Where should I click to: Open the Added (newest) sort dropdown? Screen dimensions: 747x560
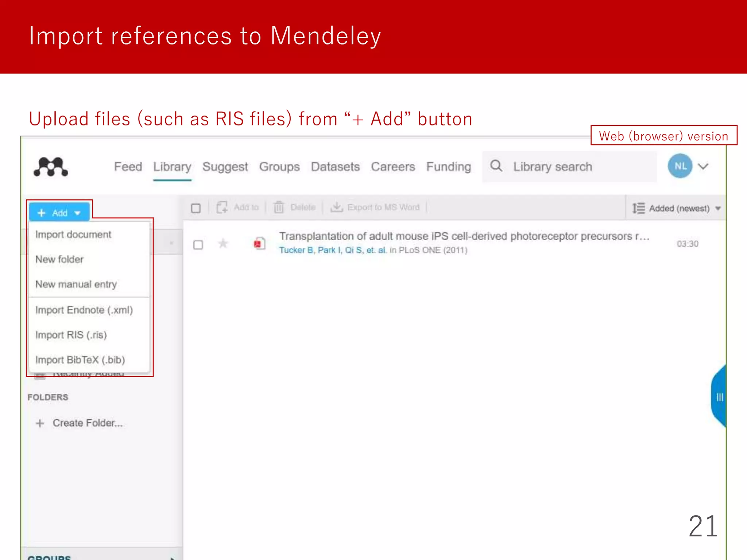pyautogui.click(x=685, y=209)
